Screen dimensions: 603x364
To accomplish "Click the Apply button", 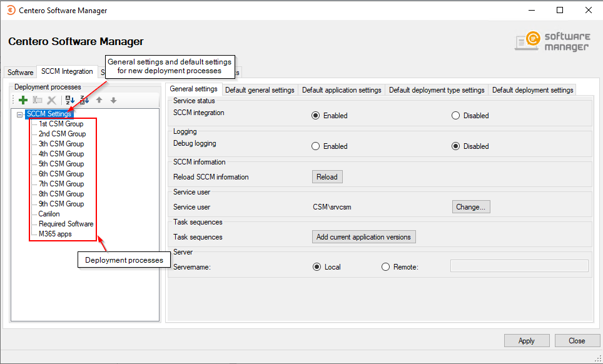I will tap(527, 341).
